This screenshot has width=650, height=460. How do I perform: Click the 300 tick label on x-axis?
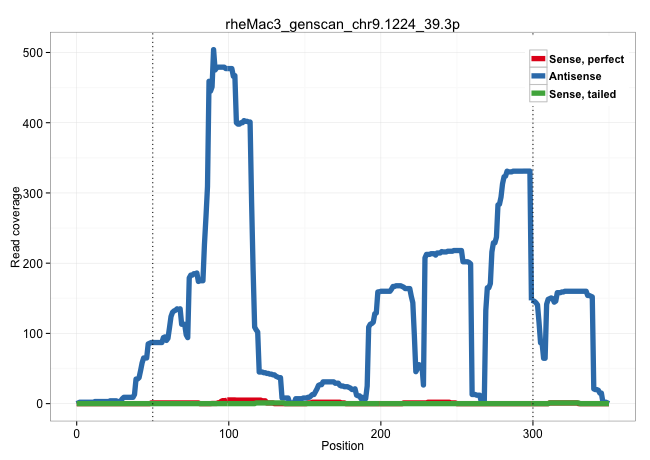(x=533, y=430)
